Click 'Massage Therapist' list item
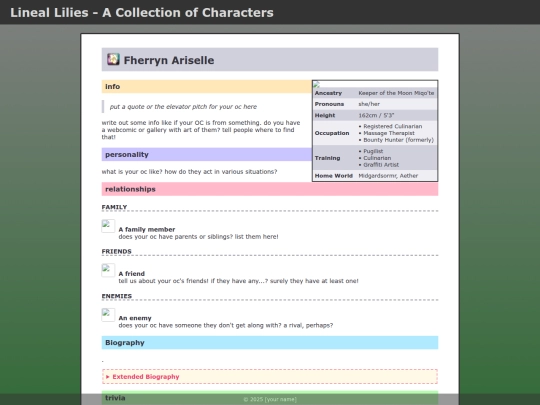540x405 pixels. click(389, 133)
